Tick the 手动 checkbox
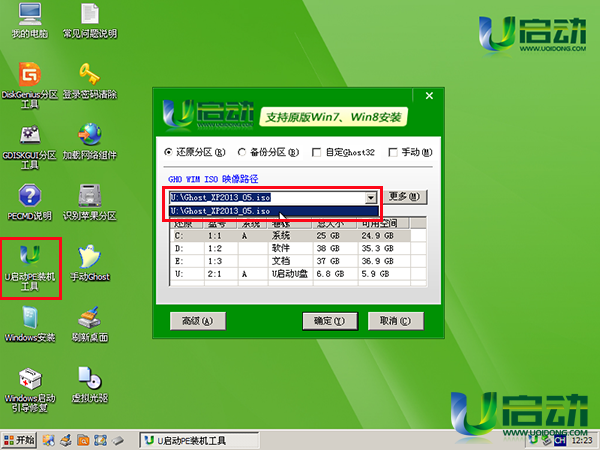Image resolution: width=600 pixels, height=450 pixels. 410,152
